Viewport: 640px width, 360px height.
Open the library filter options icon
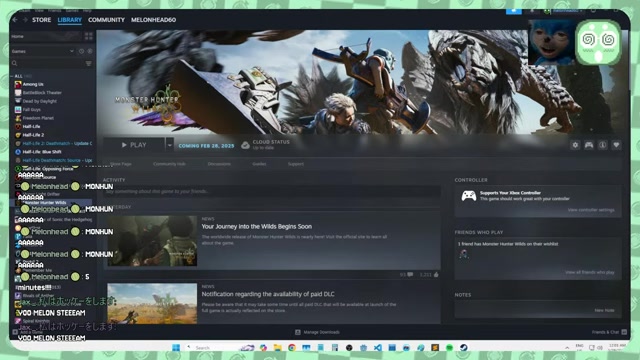(x=89, y=63)
